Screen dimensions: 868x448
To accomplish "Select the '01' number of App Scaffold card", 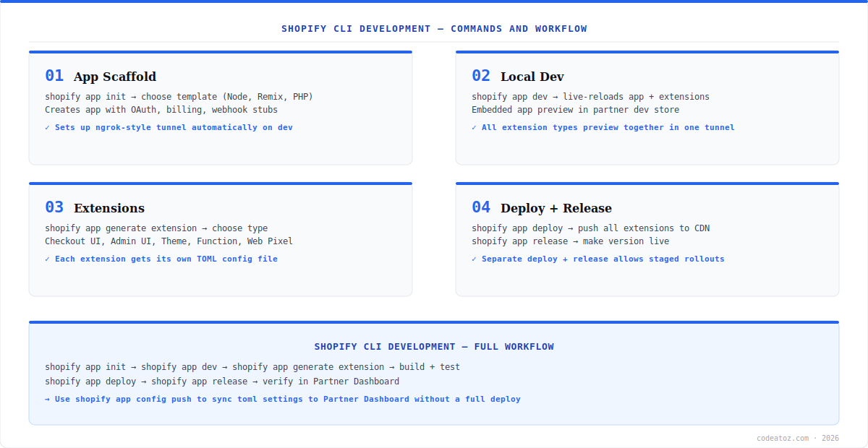I will (54, 76).
